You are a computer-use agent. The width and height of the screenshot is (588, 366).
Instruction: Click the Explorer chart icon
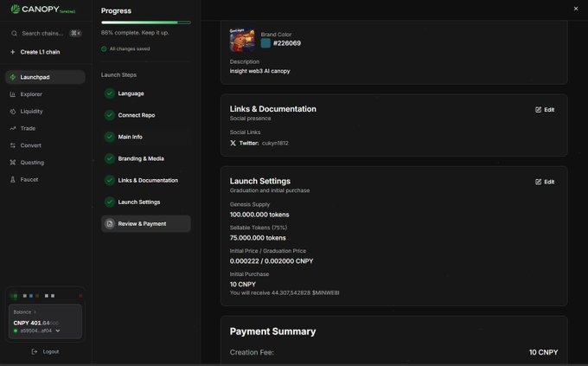click(x=12, y=94)
